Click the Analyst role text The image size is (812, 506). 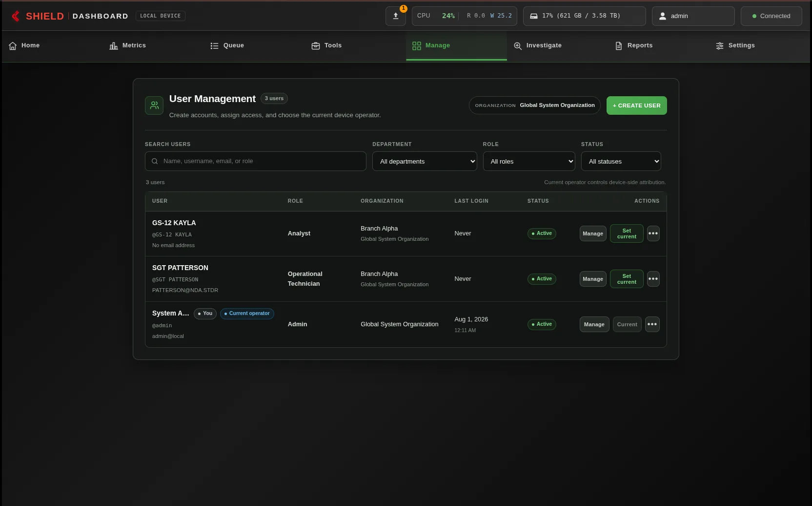pos(299,233)
